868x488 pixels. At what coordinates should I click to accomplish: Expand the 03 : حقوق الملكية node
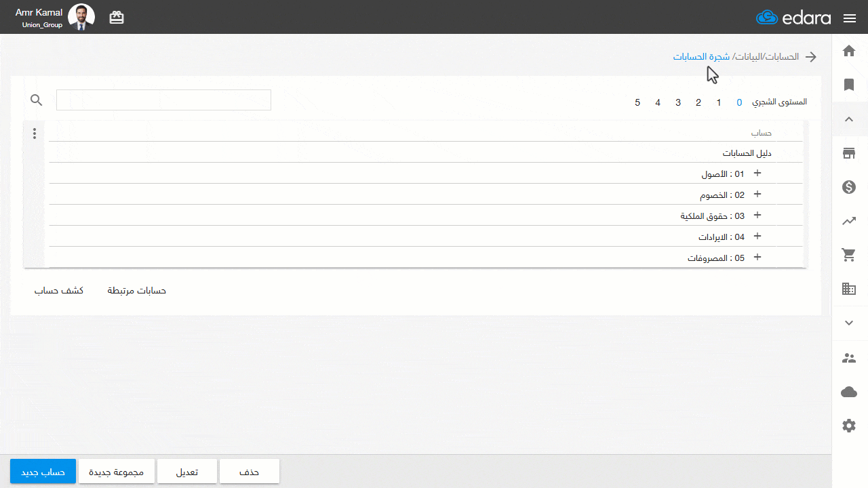(757, 216)
